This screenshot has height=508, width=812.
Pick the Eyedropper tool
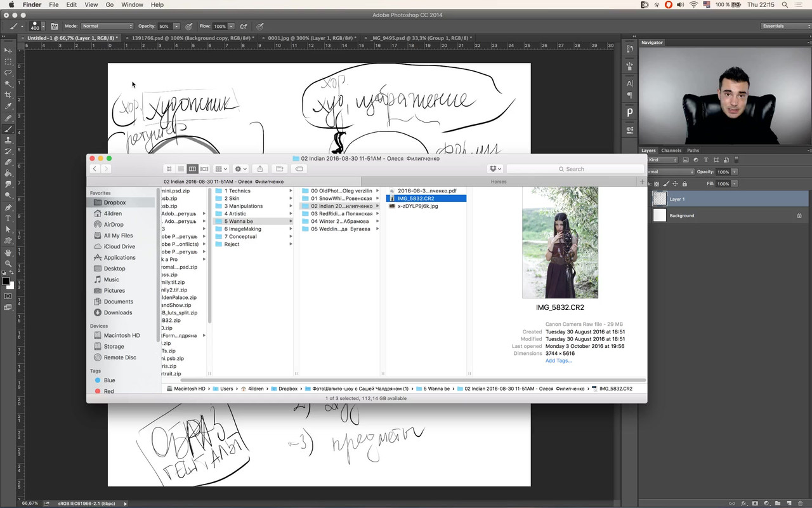tap(8, 106)
